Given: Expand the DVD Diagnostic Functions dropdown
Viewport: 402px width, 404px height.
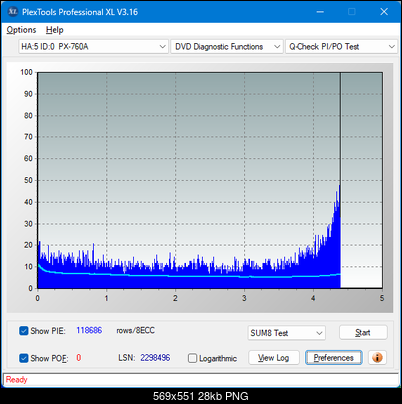Looking at the screenshot, I should click(227, 47).
